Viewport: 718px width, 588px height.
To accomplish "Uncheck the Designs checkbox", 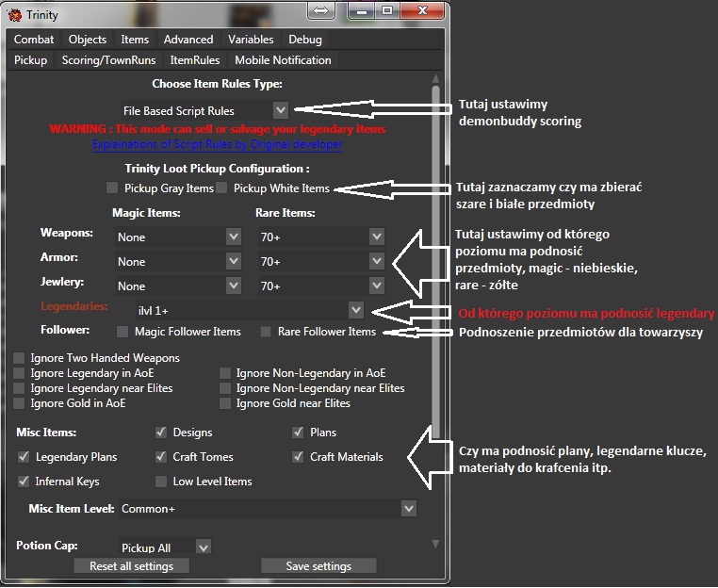I will click(161, 432).
